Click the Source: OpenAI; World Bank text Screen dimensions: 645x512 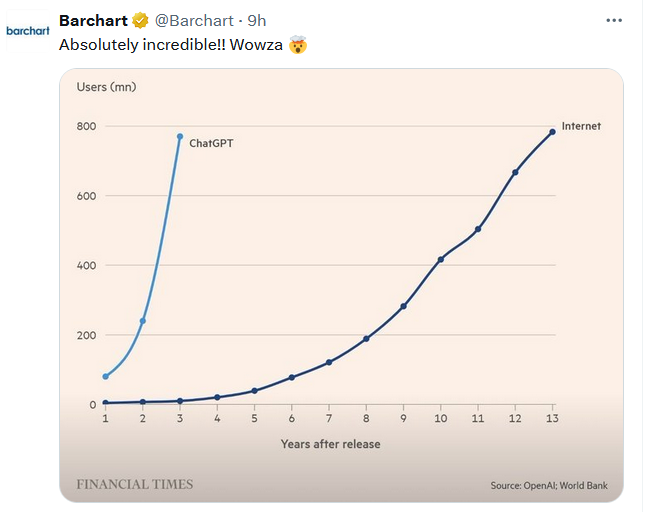(549, 486)
